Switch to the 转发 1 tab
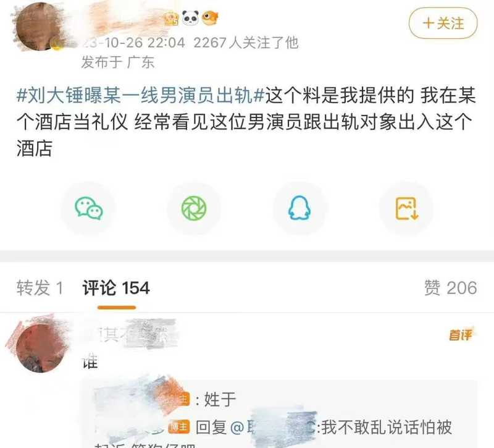This screenshot has height=448, width=494. click(x=40, y=288)
